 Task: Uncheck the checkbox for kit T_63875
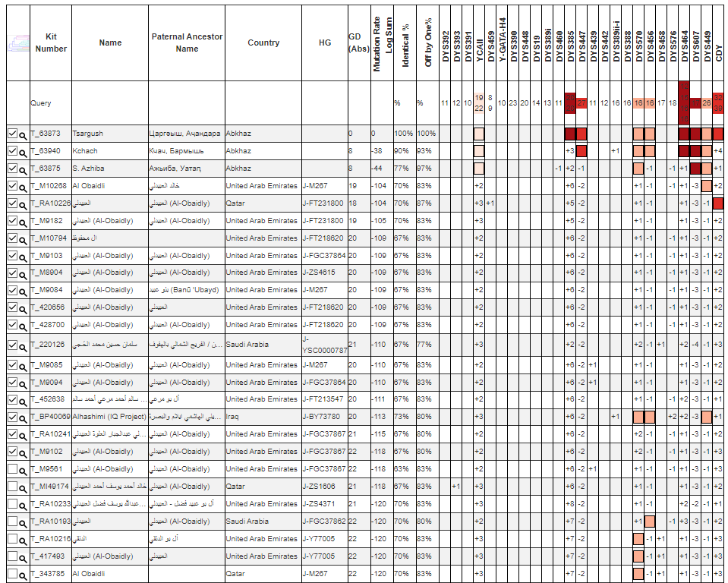[12, 168]
